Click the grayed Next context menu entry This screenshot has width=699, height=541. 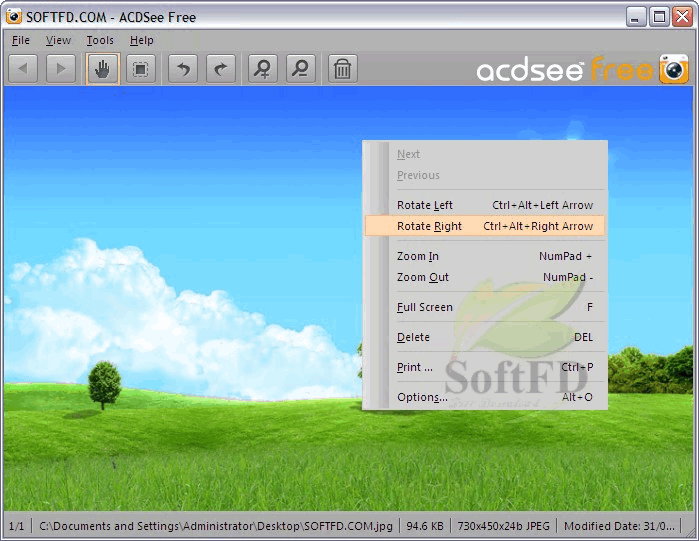pos(485,154)
